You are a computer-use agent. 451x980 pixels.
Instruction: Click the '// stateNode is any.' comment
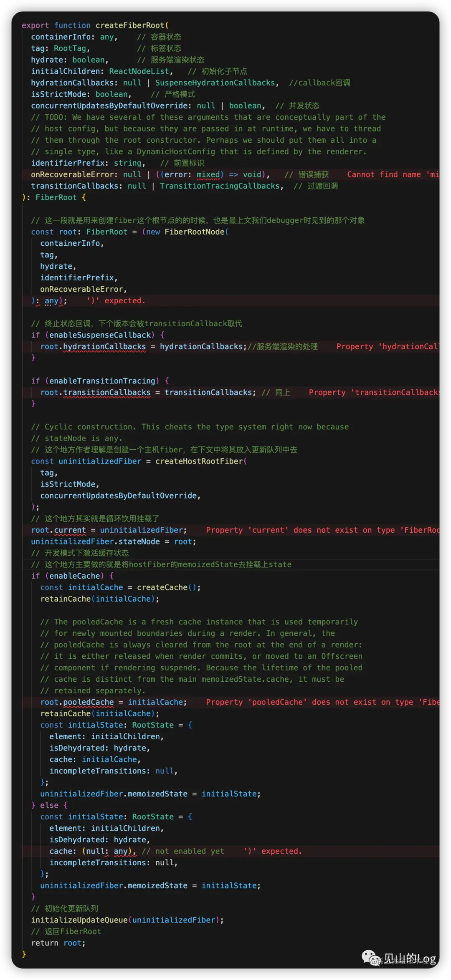coord(77,438)
